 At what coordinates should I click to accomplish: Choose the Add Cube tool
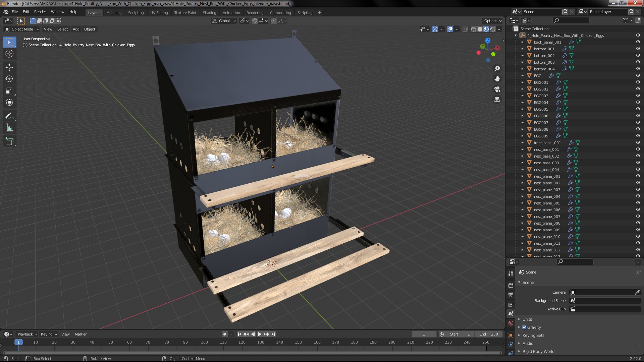point(9,141)
